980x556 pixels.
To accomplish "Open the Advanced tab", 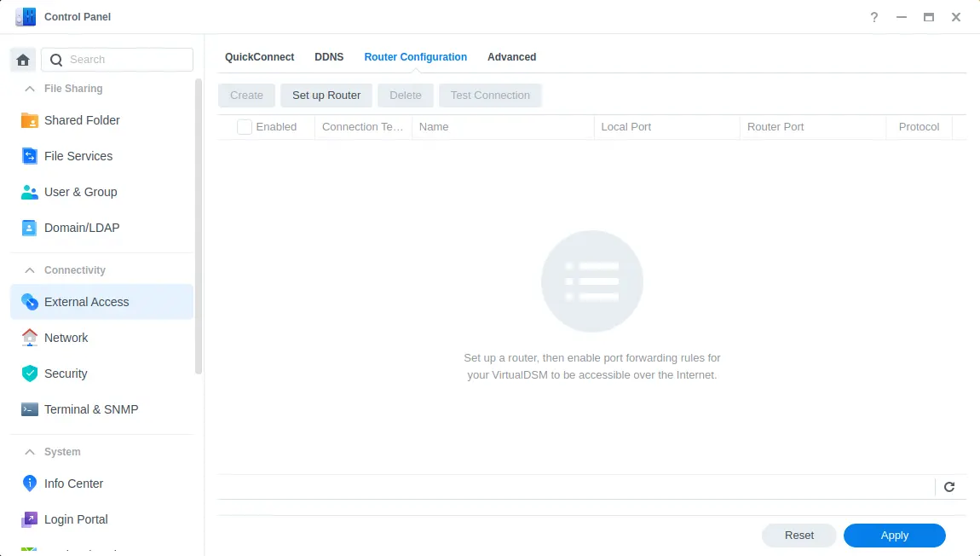I will coord(512,57).
